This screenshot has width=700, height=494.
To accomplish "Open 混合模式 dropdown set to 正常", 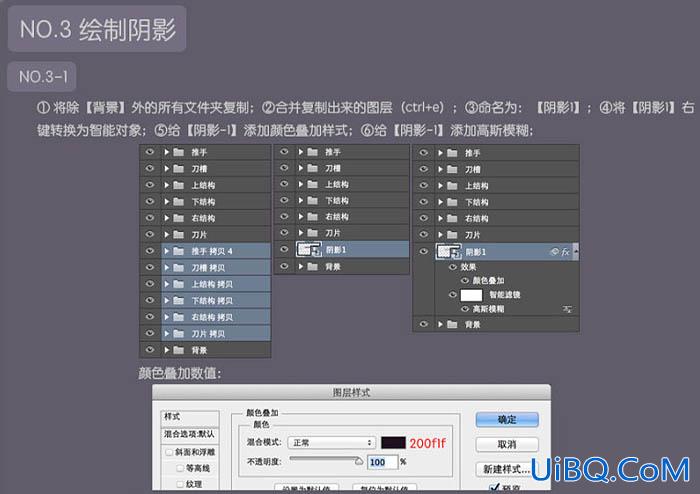I will pyautogui.click(x=331, y=442).
